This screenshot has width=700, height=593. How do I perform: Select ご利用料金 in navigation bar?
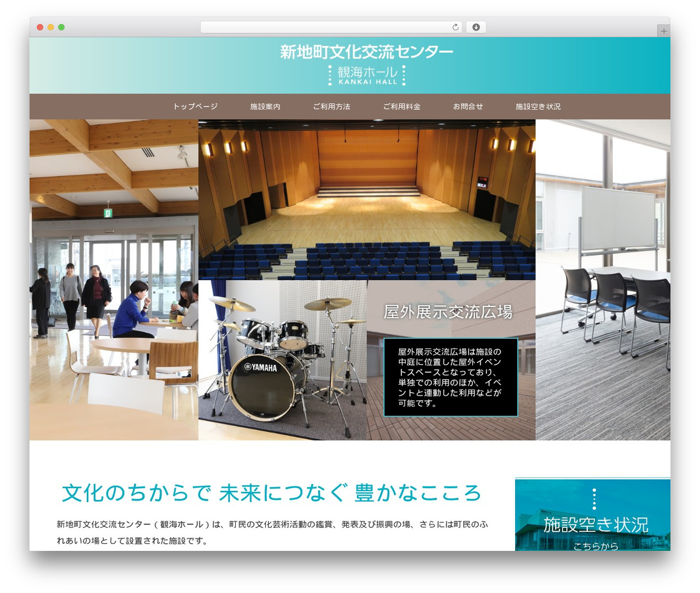click(x=401, y=107)
